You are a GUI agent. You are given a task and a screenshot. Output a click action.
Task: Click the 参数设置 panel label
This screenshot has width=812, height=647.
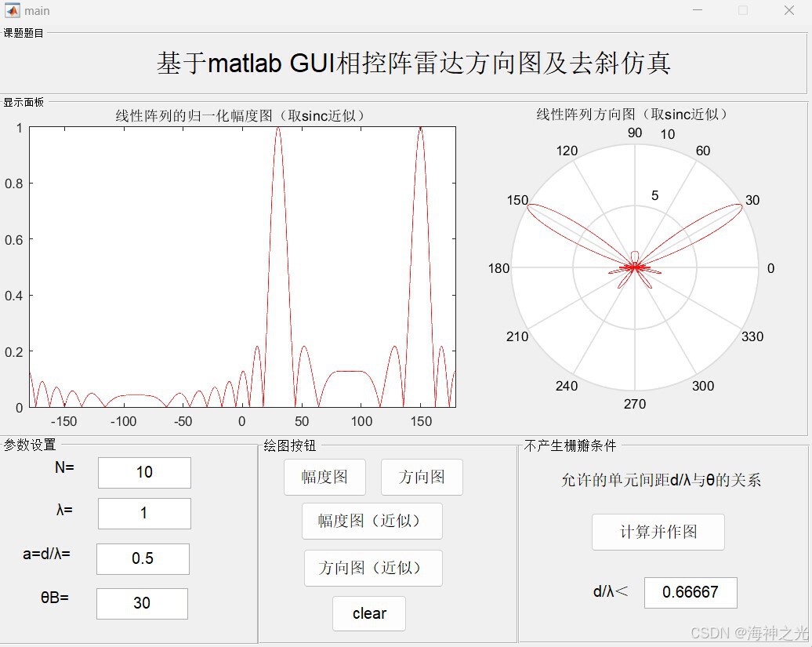(30, 445)
